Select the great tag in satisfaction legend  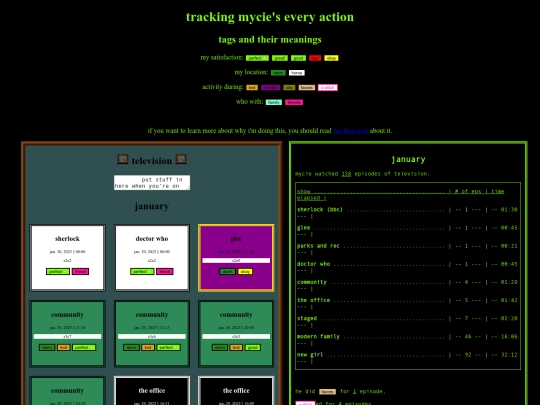pos(280,58)
